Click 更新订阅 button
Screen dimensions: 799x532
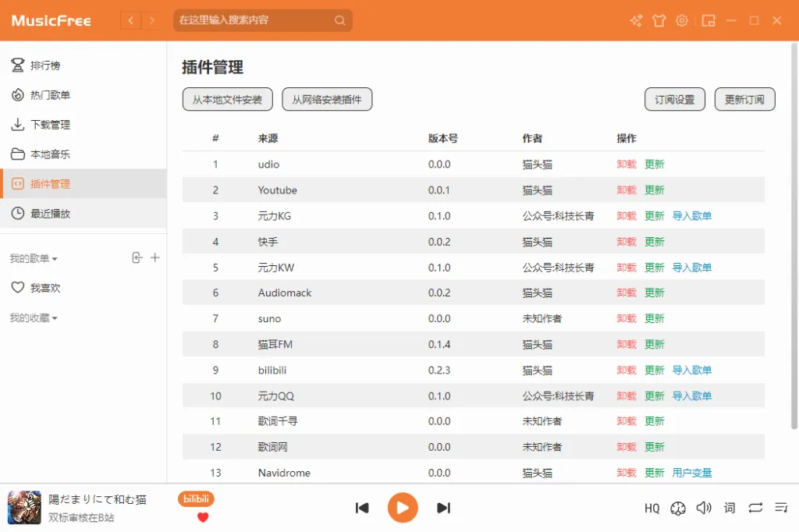(x=744, y=99)
